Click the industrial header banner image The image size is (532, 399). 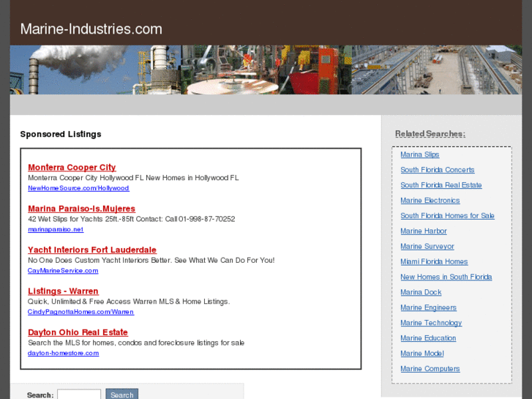pyautogui.click(x=266, y=70)
